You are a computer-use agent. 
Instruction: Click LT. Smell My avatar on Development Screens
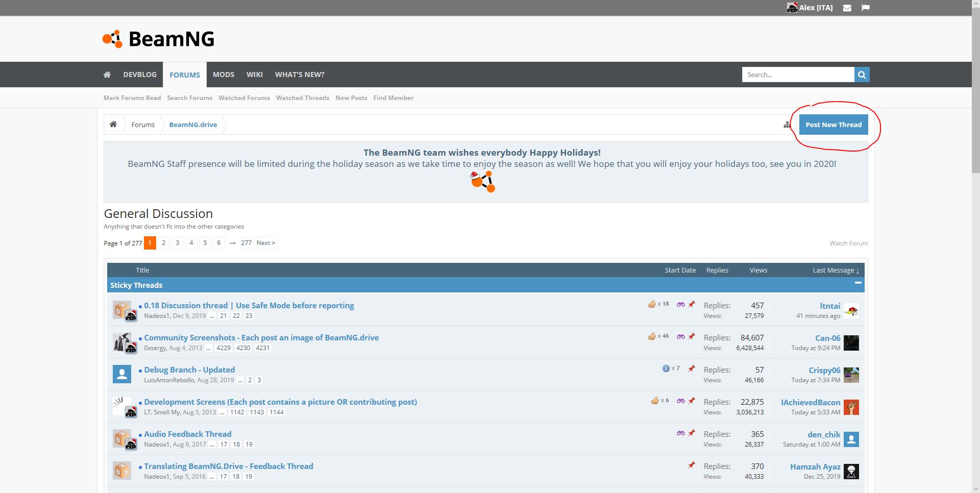122,407
